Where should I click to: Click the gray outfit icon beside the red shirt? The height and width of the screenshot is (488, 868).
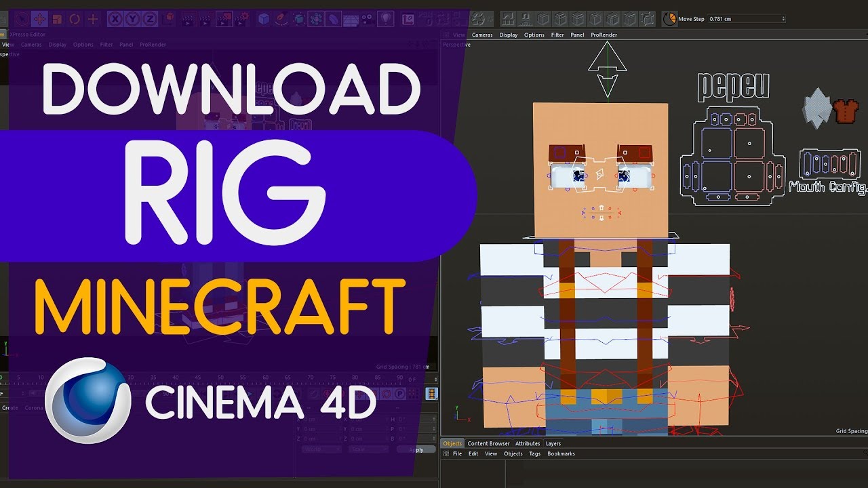816,108
